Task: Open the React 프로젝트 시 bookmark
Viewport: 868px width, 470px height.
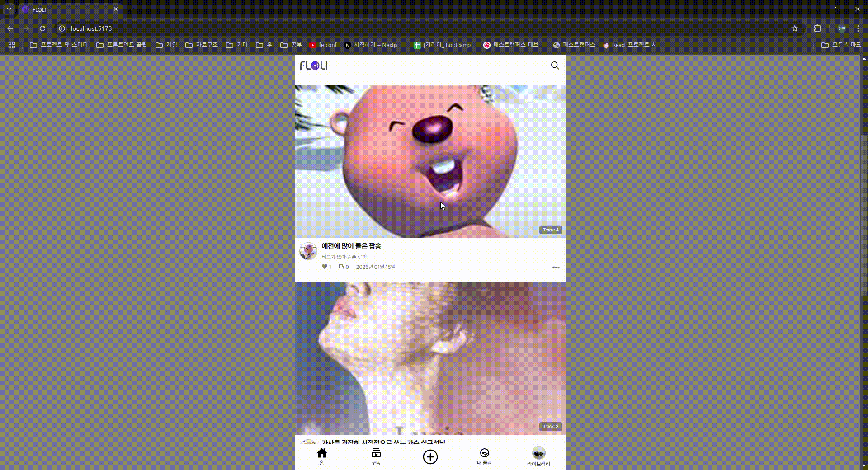Action: (632, 45)
